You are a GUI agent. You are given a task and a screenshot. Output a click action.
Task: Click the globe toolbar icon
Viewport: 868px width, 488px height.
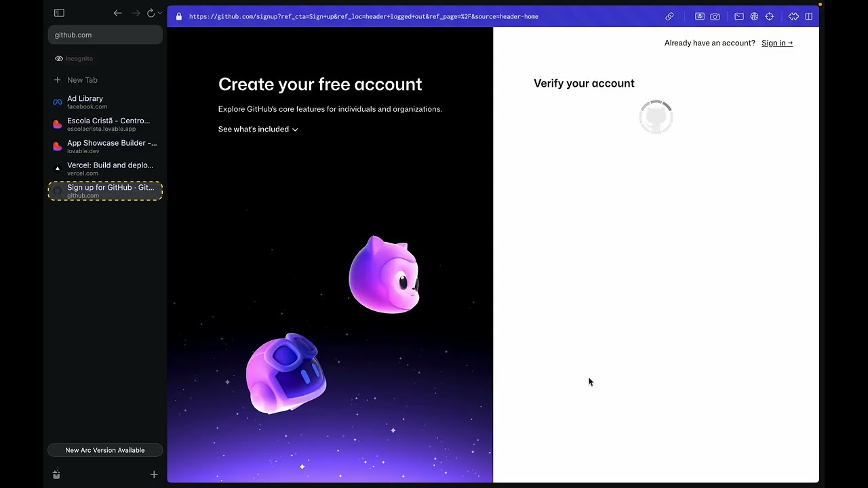click(x=754, y=16)
